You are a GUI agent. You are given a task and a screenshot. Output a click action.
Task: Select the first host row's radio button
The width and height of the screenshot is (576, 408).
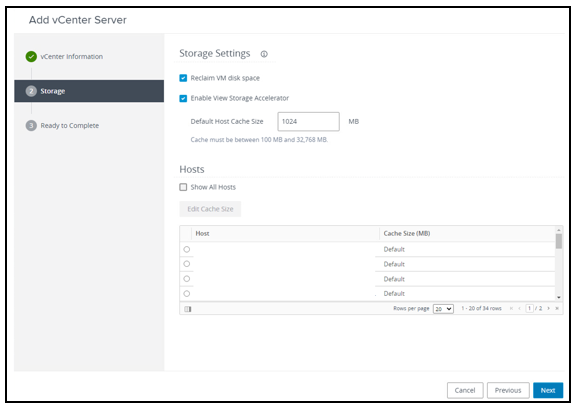point(187,249)
